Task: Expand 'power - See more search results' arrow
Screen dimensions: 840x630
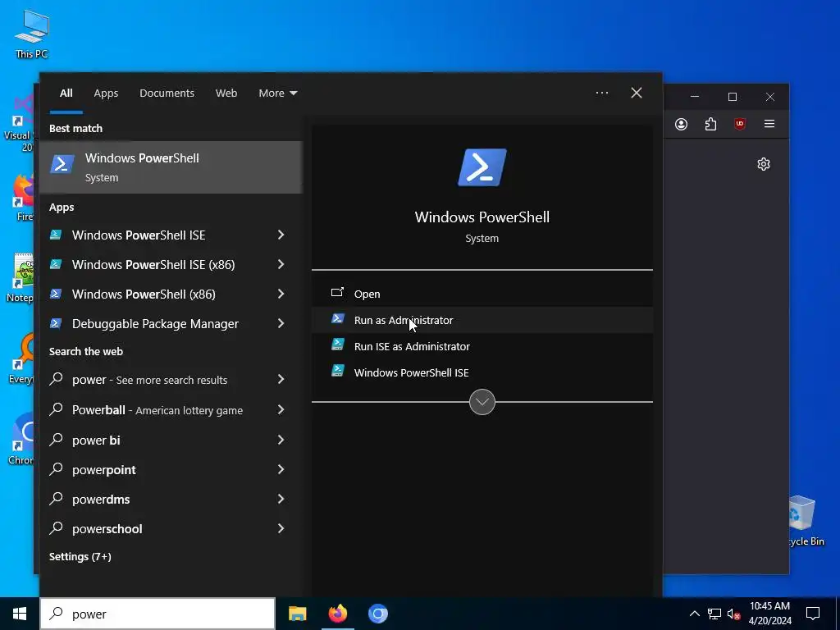Action: click(x=281, y=379)
